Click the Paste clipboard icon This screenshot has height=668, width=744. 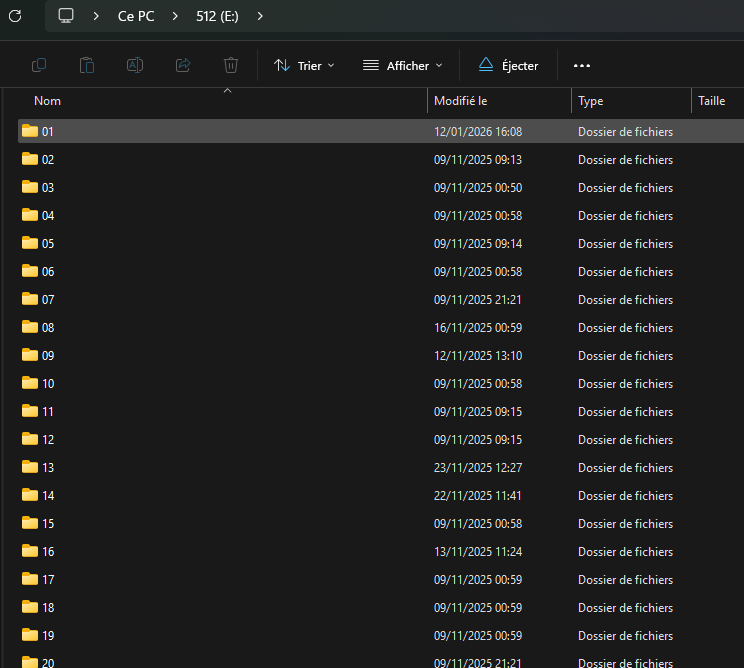coord(87,65)
